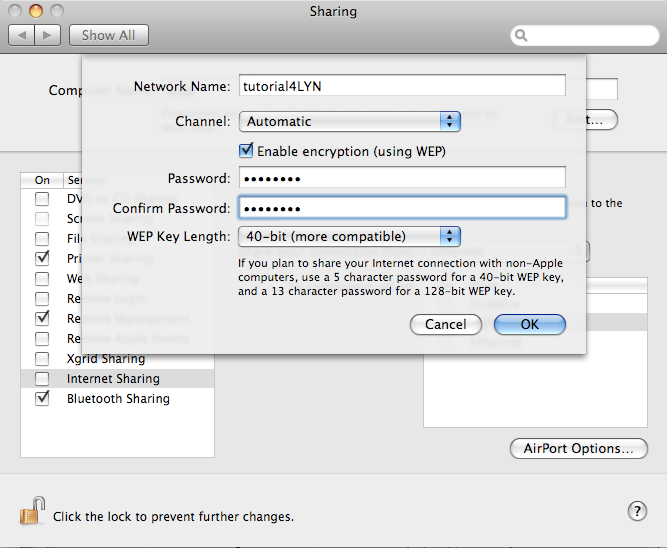Select Internet Sharing in the service list

point(113,379)
